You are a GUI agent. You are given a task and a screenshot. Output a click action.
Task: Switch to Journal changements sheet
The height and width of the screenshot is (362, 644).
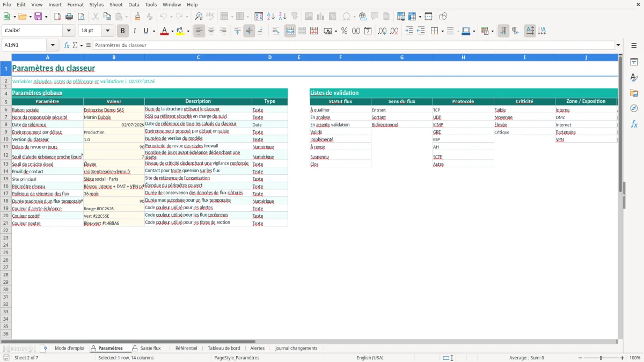point(296,348)
